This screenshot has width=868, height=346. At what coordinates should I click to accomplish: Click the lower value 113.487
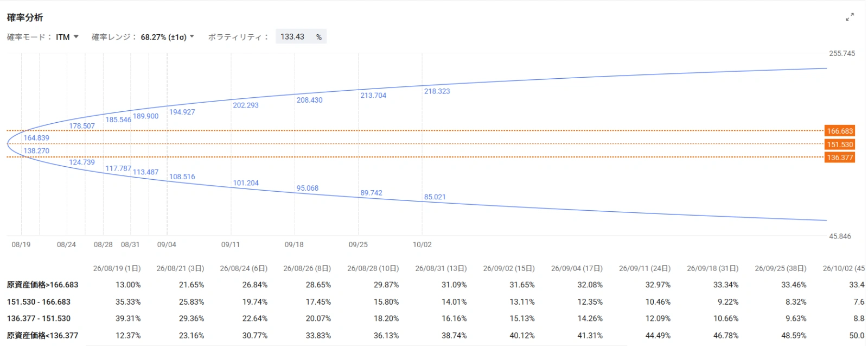pos(146,172)
